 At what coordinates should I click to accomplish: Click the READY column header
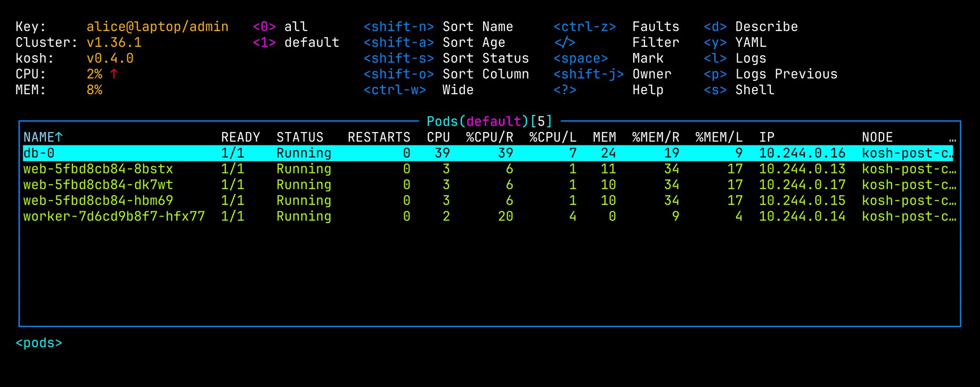(241, 137)
